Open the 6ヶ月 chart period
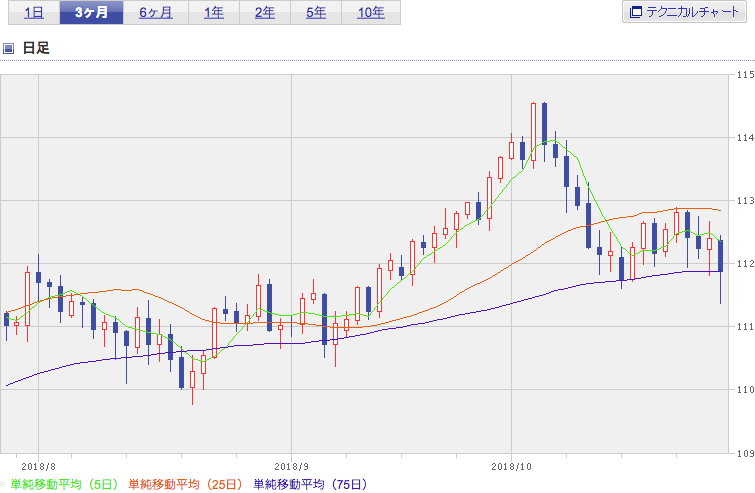The image size is (755, 493). point(156,12)
